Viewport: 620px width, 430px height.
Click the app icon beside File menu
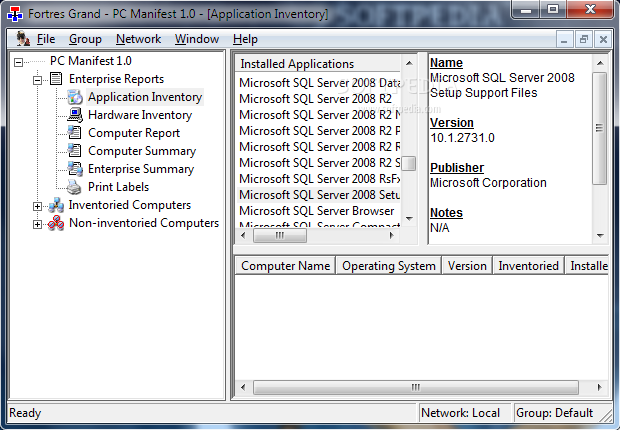[x=23, y=39]
